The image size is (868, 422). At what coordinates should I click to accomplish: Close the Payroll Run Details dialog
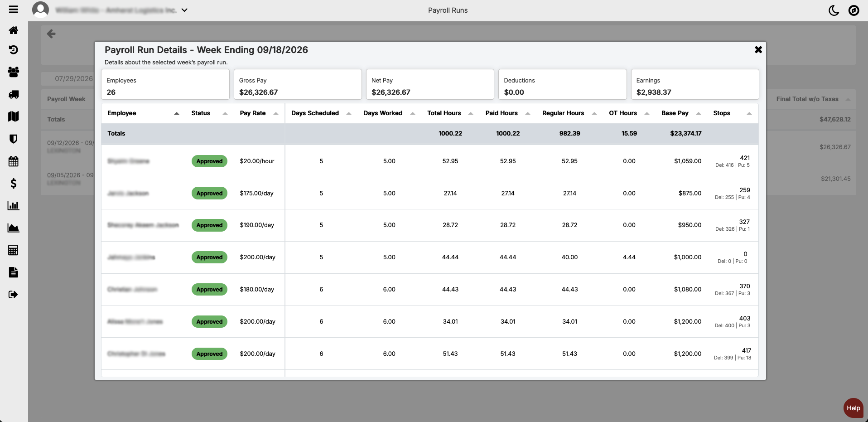pos(758,49)
